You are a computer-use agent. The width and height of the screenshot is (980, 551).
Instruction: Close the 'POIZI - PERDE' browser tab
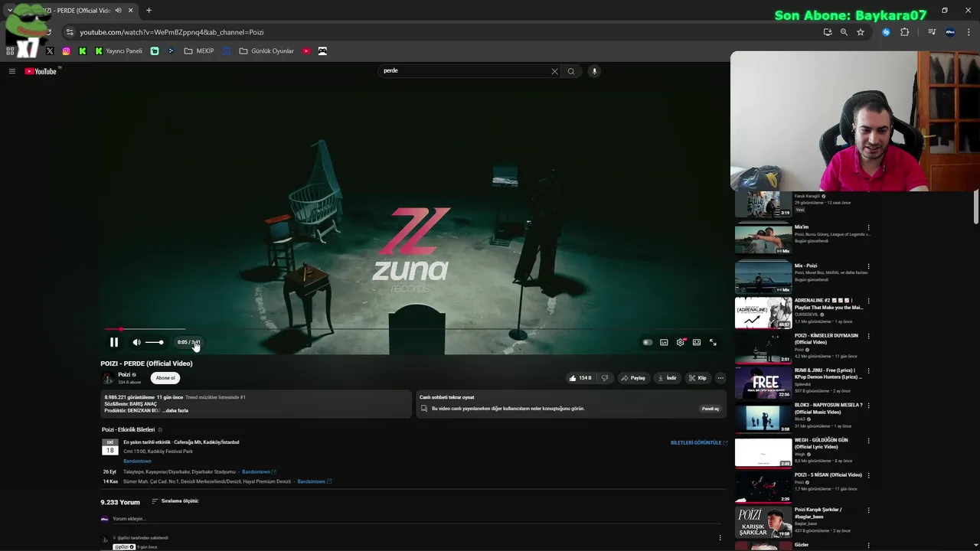131,11
